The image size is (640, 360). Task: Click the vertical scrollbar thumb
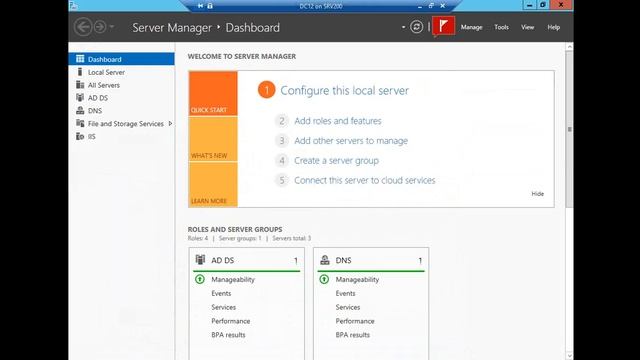pos(569,129)
